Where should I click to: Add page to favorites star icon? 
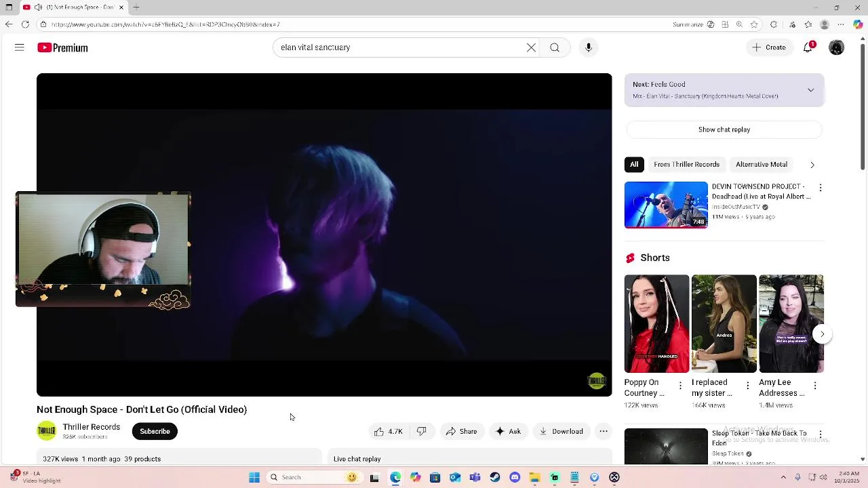(754, 24)
